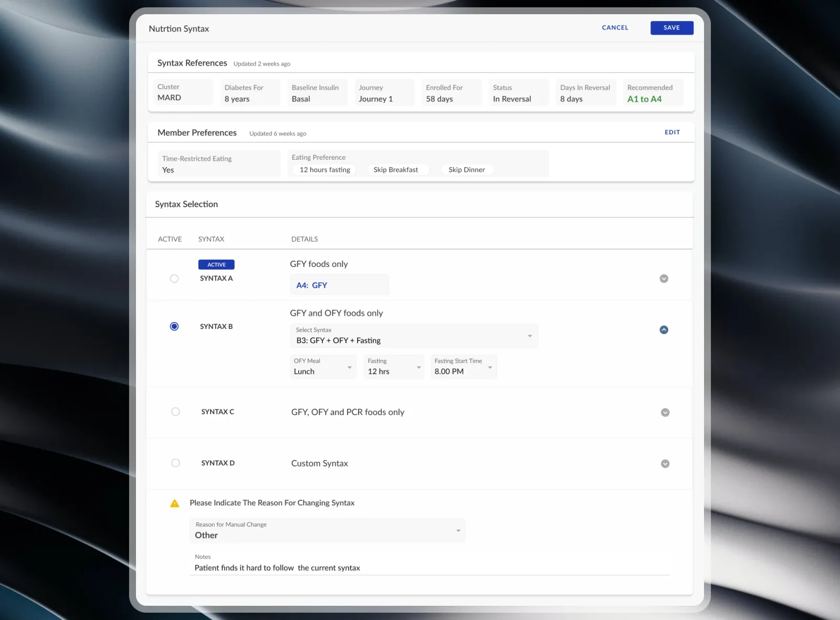Click the 'Custom Syntax' description text
The width and height of the screenshot is (840, 620).
(319, 463)
